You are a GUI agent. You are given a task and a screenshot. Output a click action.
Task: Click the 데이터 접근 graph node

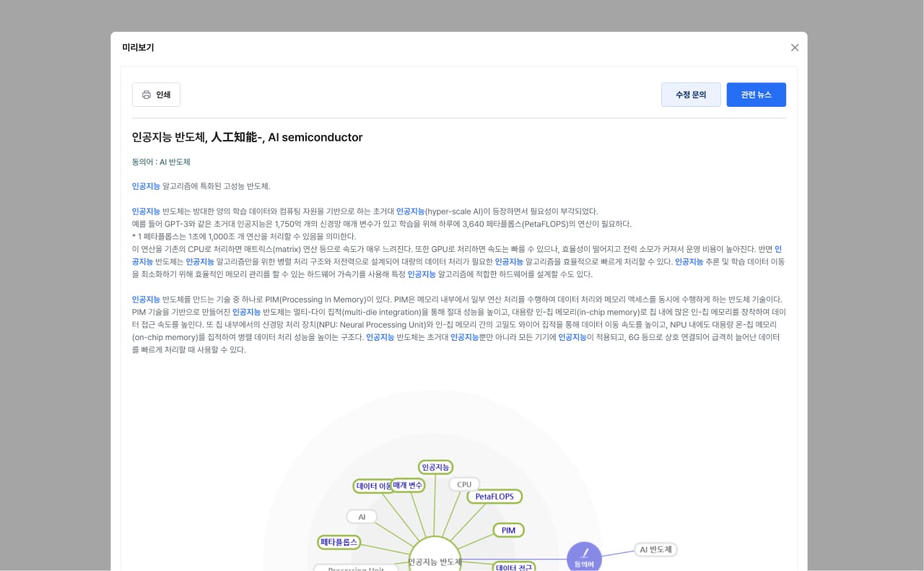514,567
